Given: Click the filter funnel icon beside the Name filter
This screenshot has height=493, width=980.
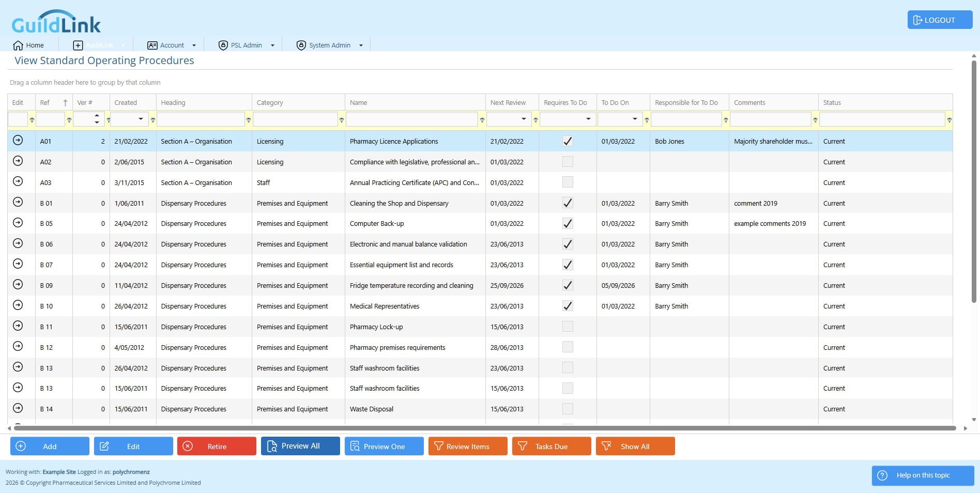Looking at the screenshot, I should pos(482,120).
